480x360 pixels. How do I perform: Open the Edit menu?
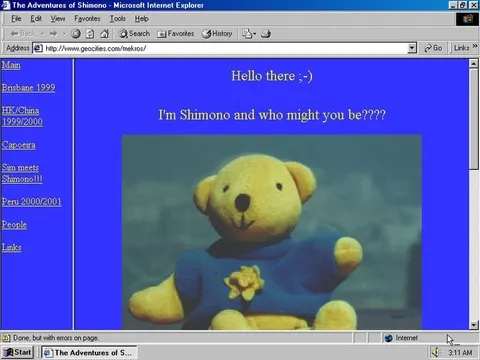36,19
